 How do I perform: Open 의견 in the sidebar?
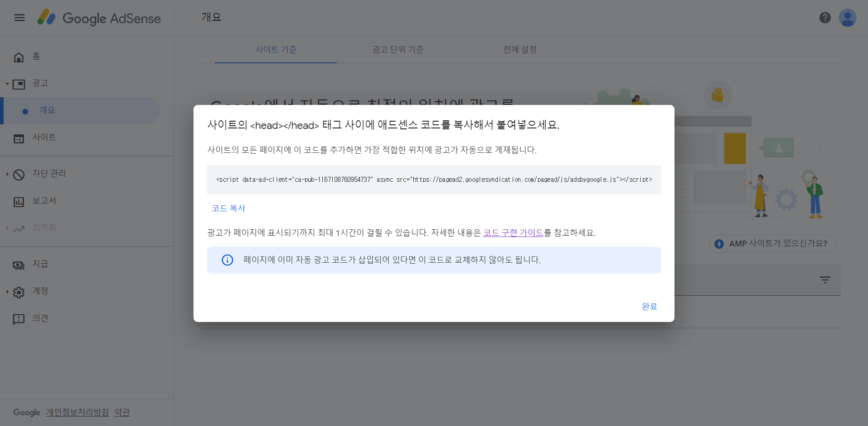tap(40, 318)
